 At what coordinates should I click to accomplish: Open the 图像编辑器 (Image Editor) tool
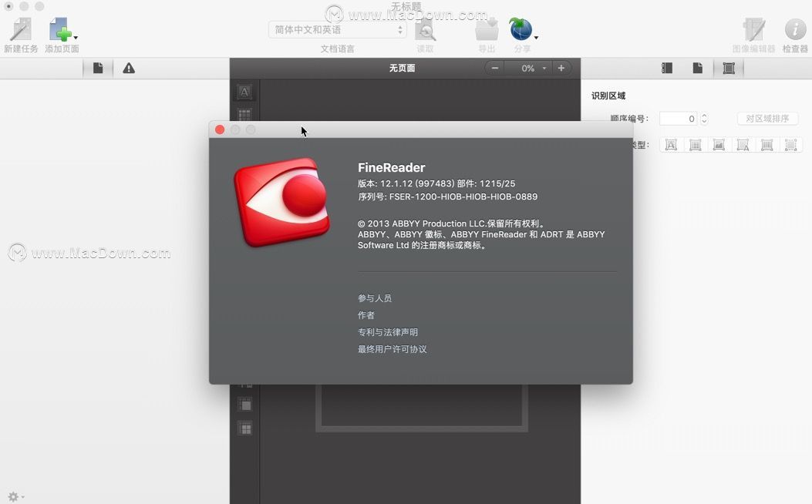[753, 29]
